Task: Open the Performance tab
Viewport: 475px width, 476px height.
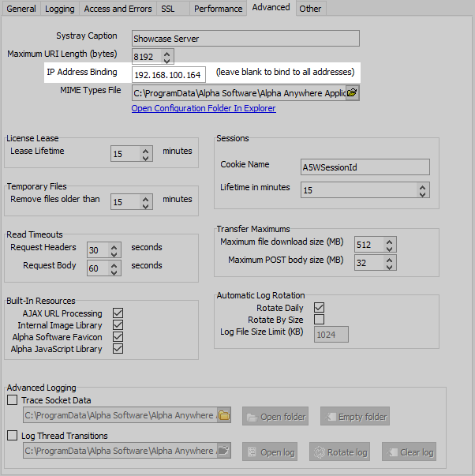Action: click(219, 9)
